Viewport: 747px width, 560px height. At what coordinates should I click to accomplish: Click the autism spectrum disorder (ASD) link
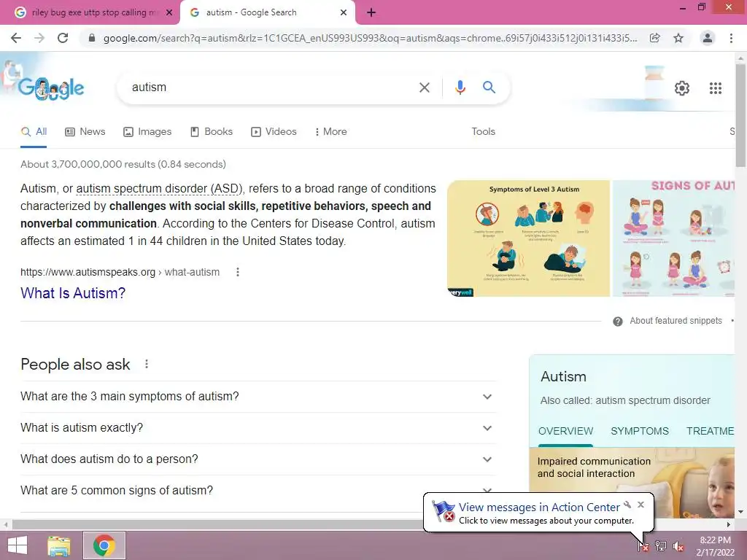click(x=159, y=189)
